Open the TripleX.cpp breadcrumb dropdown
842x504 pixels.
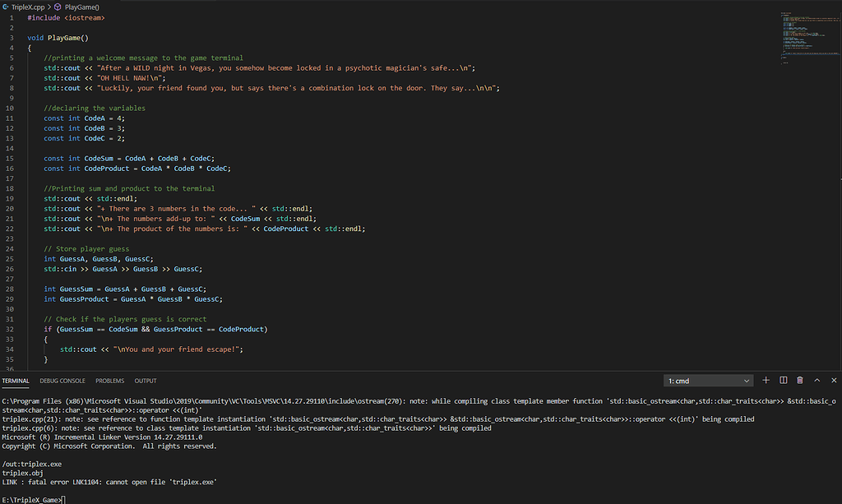coord(27,6)
